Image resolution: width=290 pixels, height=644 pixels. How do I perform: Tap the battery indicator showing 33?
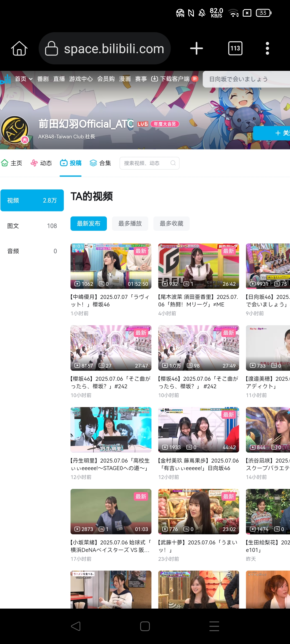264,13
